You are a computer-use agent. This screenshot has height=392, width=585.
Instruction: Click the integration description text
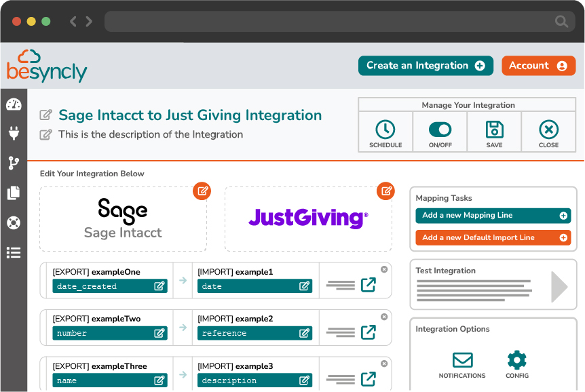click(x=151, y=134)
